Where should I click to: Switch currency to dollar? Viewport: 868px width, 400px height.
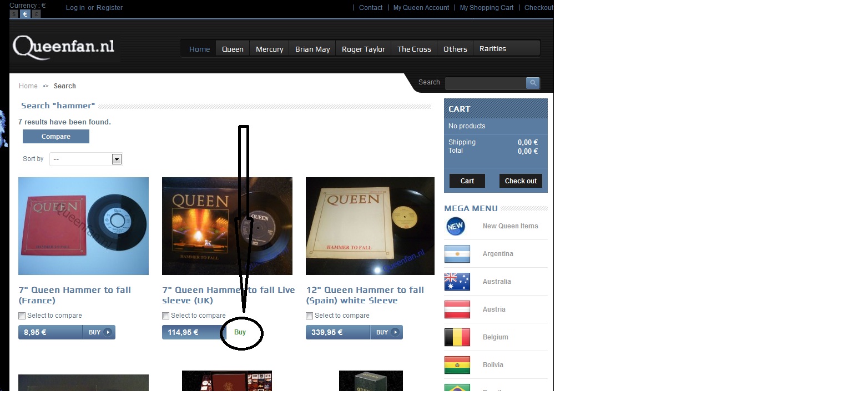point(14,14)
